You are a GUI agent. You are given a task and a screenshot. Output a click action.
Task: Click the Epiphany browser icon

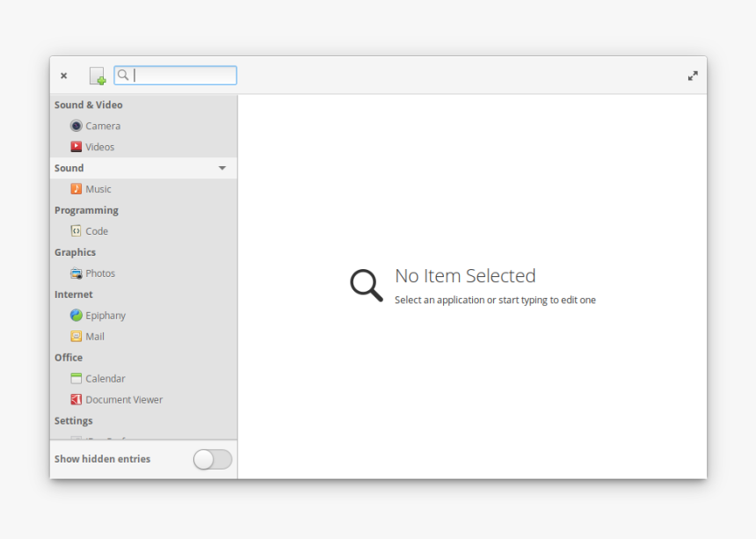[x=76, y=315]
